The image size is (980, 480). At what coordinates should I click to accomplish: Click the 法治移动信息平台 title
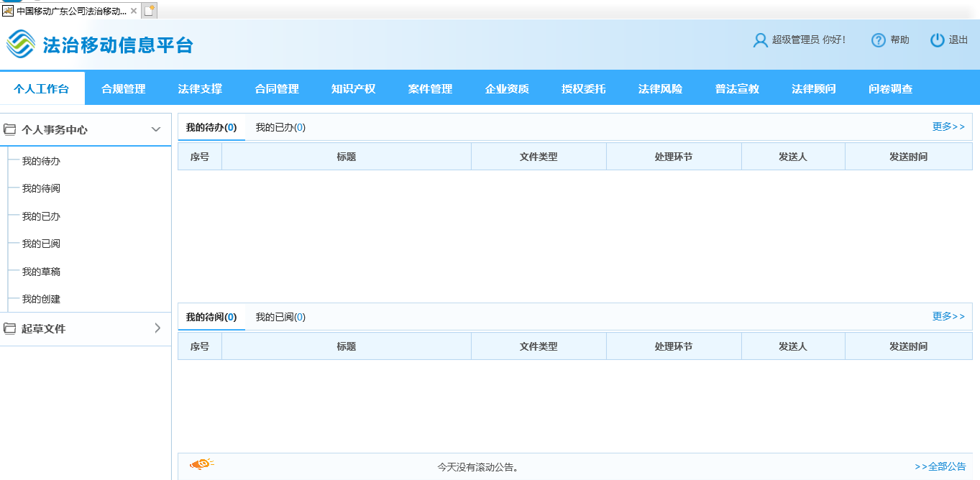click(x=119, y=45)
